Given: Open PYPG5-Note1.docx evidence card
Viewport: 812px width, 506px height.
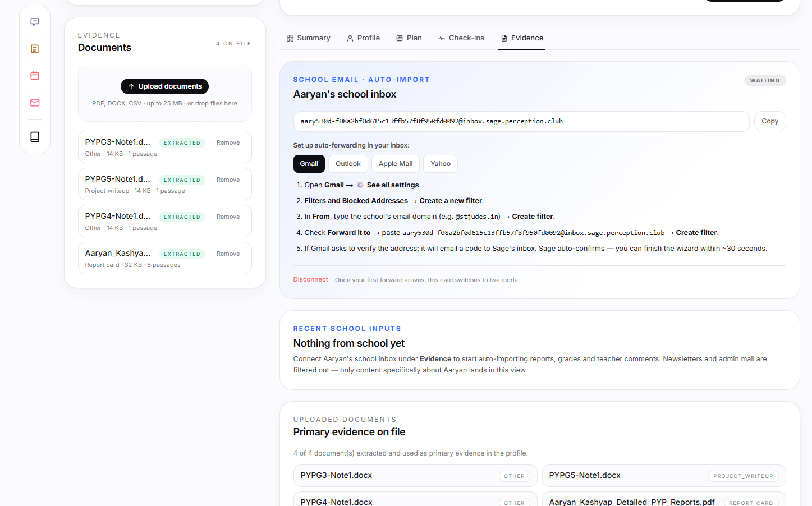Looking at the screenshot, I should coord(664,476).
